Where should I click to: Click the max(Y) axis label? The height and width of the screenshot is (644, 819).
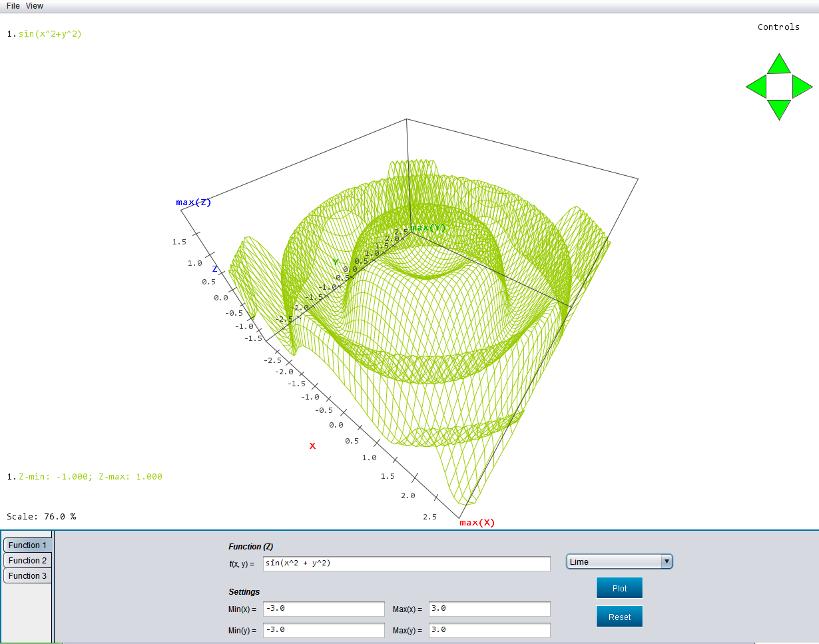coord(428,228)
